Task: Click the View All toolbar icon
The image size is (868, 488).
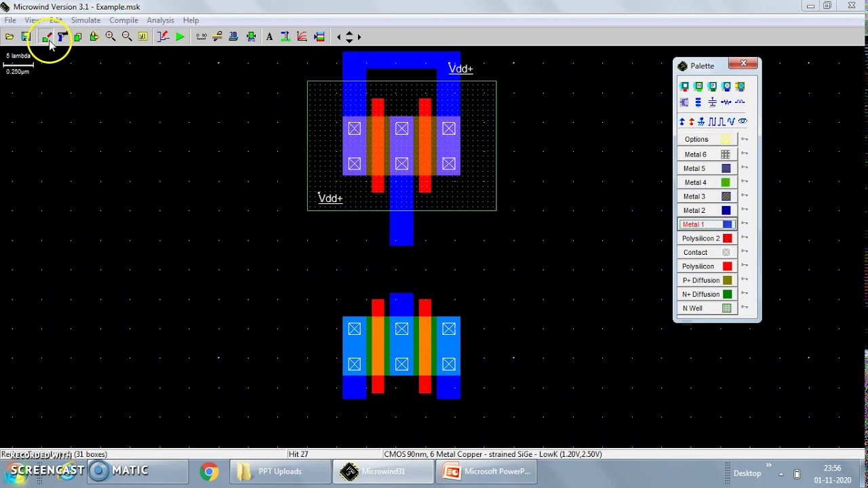Action: point(142,37)
